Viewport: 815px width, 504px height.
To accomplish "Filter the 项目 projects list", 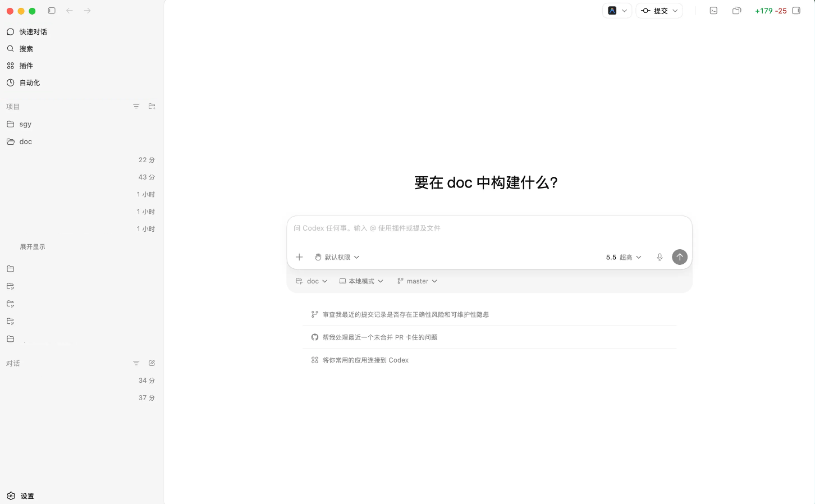I will coord(136,106).
